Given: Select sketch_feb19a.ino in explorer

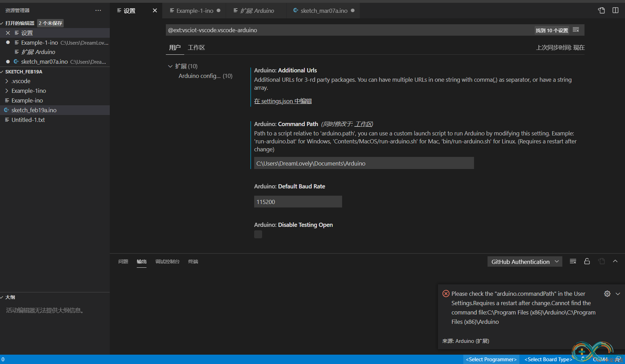Looking at the screenshot, I should [55, 110].
